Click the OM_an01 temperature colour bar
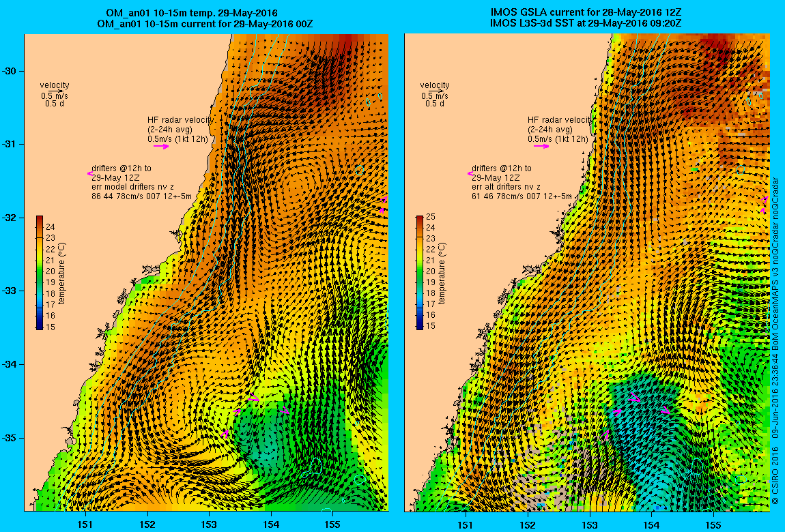 click(40, 273)
